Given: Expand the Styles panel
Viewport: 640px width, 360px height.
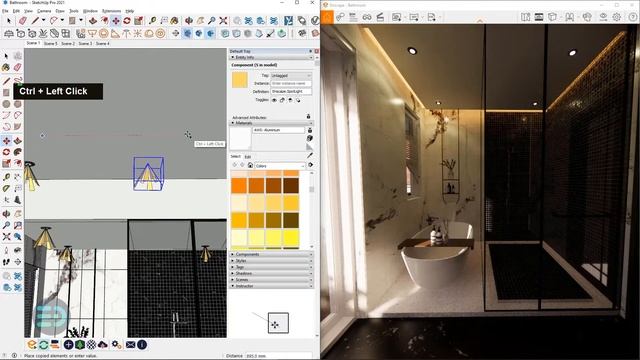Looking at the screenshot, I should pos(271,260).
